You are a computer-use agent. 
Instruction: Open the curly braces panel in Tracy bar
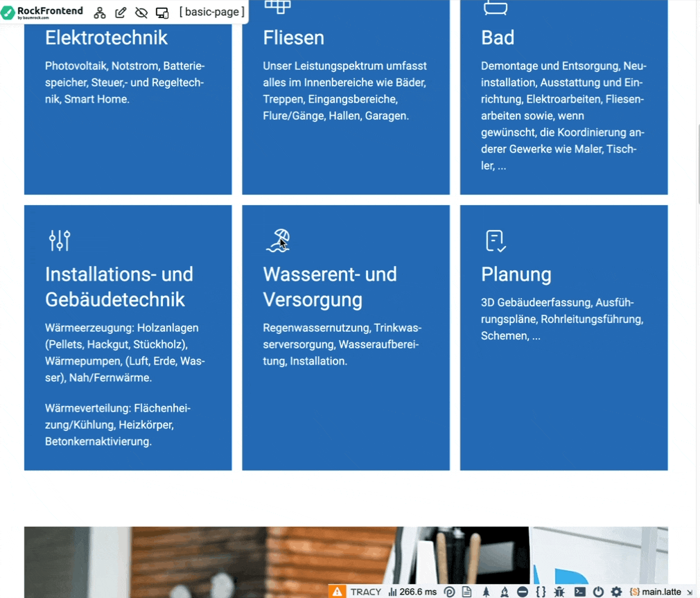click(541, 592)
